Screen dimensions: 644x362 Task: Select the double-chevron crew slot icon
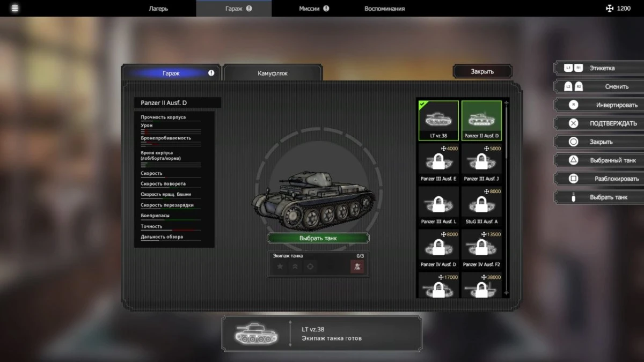coord(295,267)
